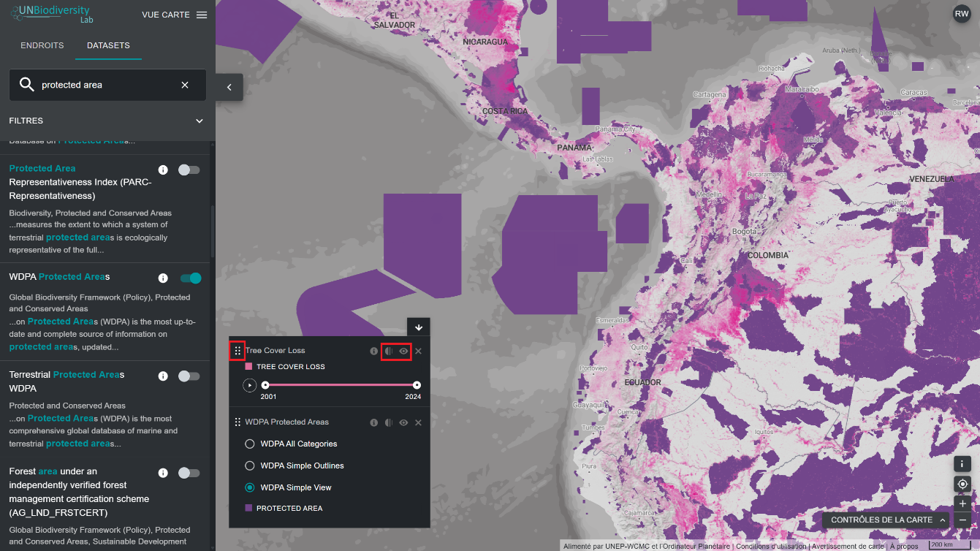980x551 pixels.
Task: Clear the protected area search text
Action: click(x=185, y=85)
